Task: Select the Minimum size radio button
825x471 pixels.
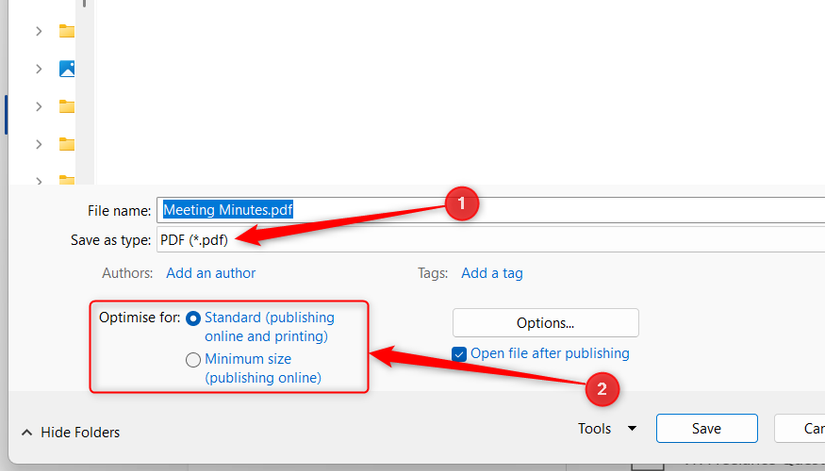Action: (193, 359)
